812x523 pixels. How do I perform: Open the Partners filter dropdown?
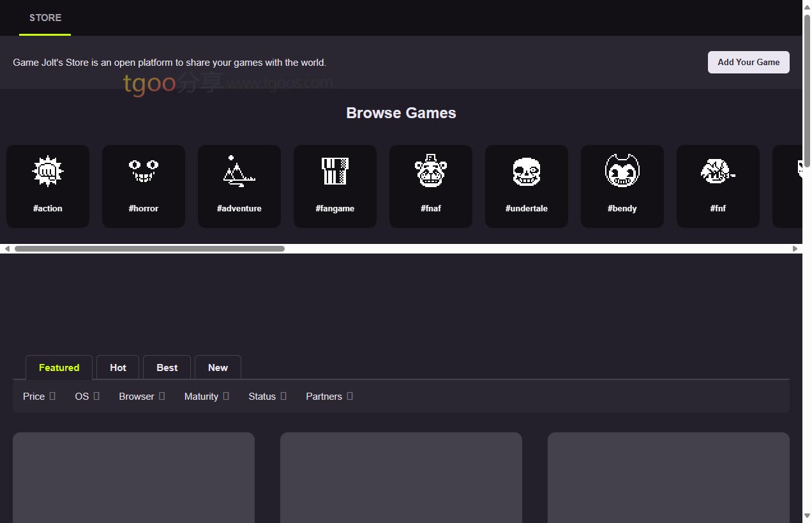pos(329,397)
